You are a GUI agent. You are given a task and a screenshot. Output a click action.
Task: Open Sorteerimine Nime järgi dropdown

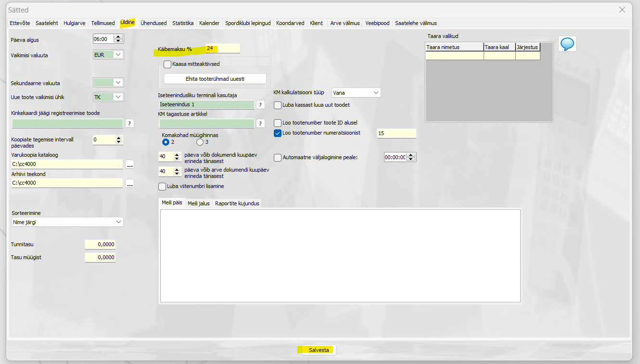click(118, 222)
